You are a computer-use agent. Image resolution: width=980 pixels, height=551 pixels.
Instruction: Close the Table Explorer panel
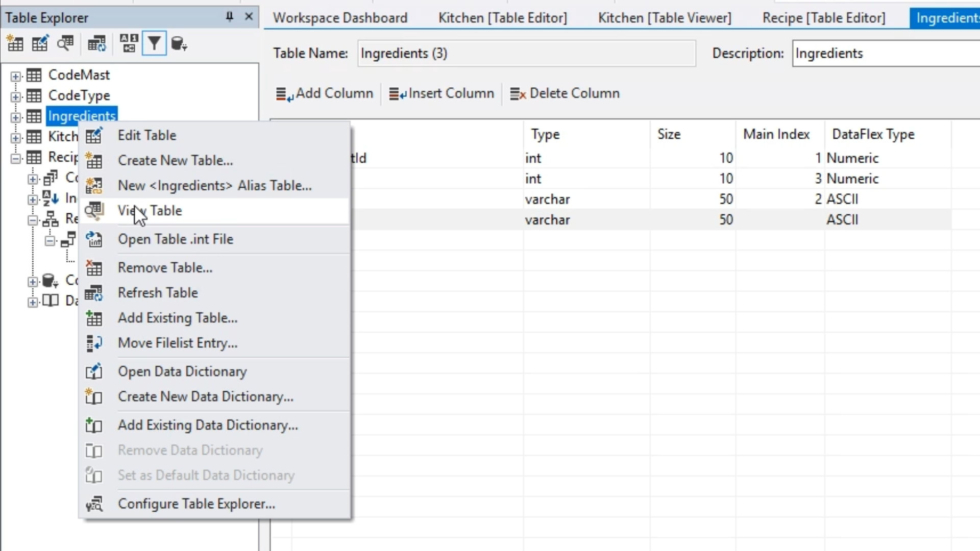249,17
